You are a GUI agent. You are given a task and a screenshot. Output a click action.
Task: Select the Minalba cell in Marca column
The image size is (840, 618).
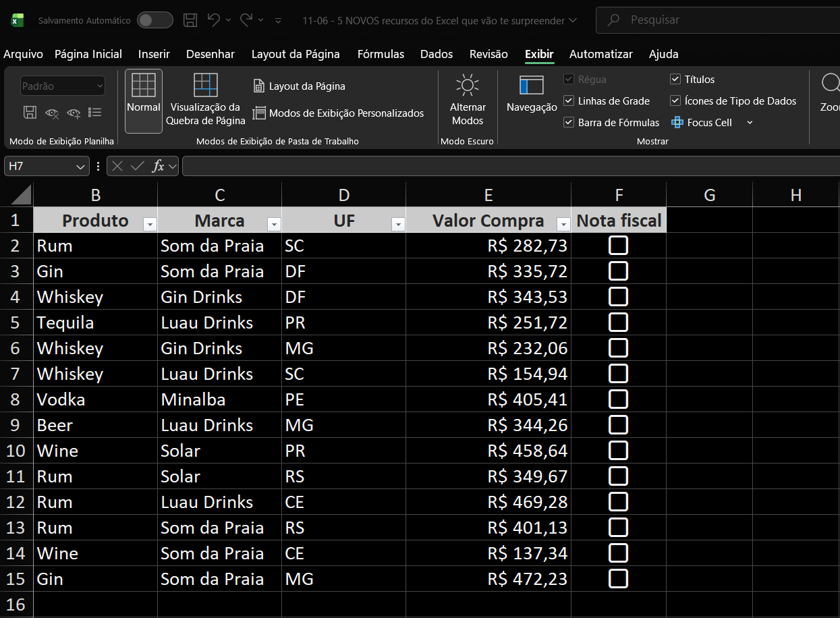pos(219,399)
